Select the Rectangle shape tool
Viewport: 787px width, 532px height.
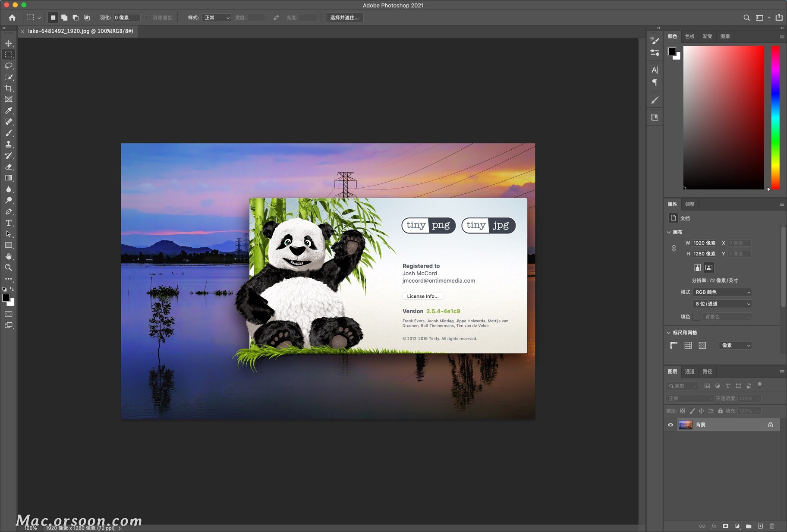coord(9,245)
